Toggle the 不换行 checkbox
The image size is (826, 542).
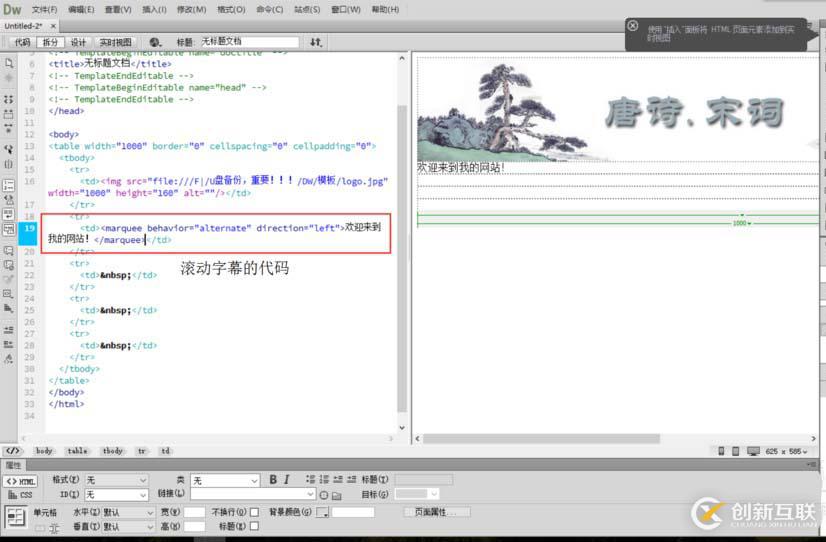pyautogui.click(x=254, y=512)
